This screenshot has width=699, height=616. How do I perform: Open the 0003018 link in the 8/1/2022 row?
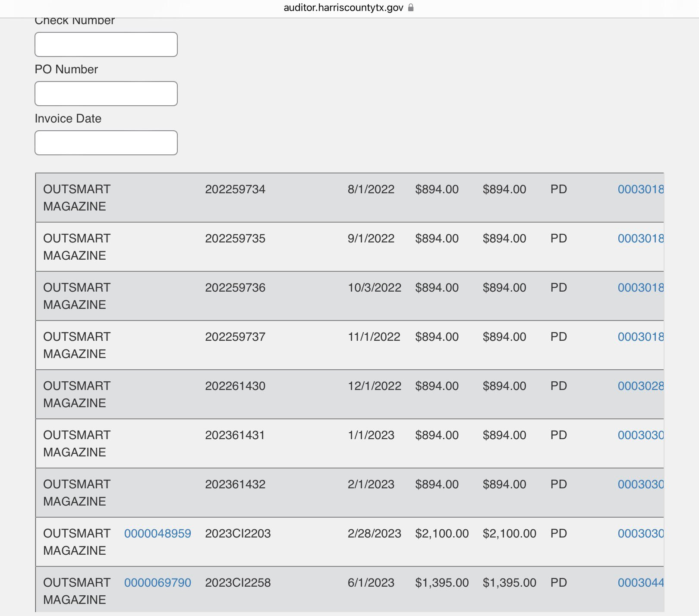click(x=641, y=189)
